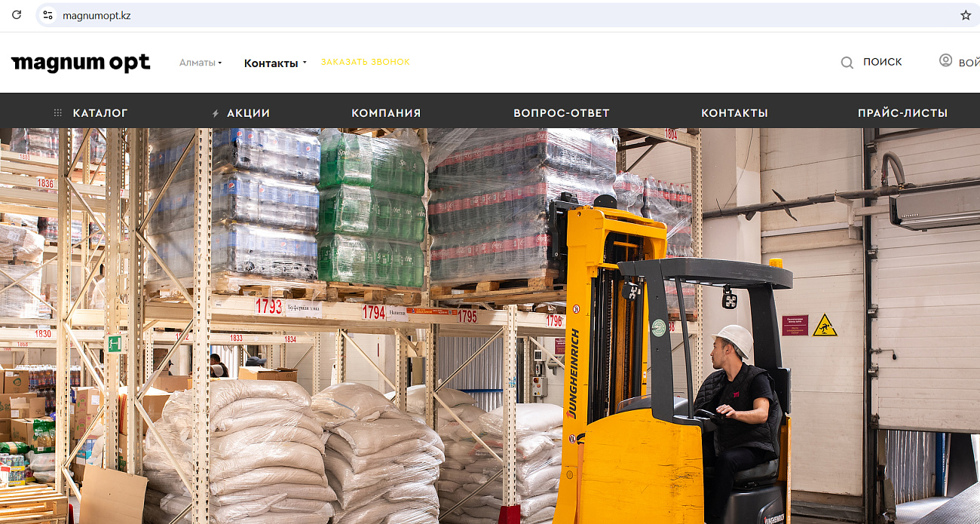Viewport: 980px width, 524px height.
Task: Click the magnifying glass search icon
Action: (x=847, y=63)
